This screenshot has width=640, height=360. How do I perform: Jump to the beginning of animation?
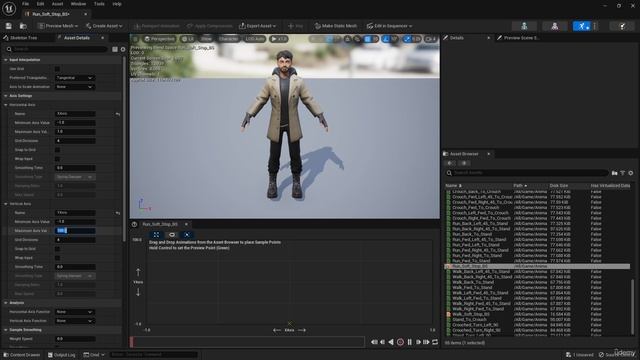click(374, 342)
